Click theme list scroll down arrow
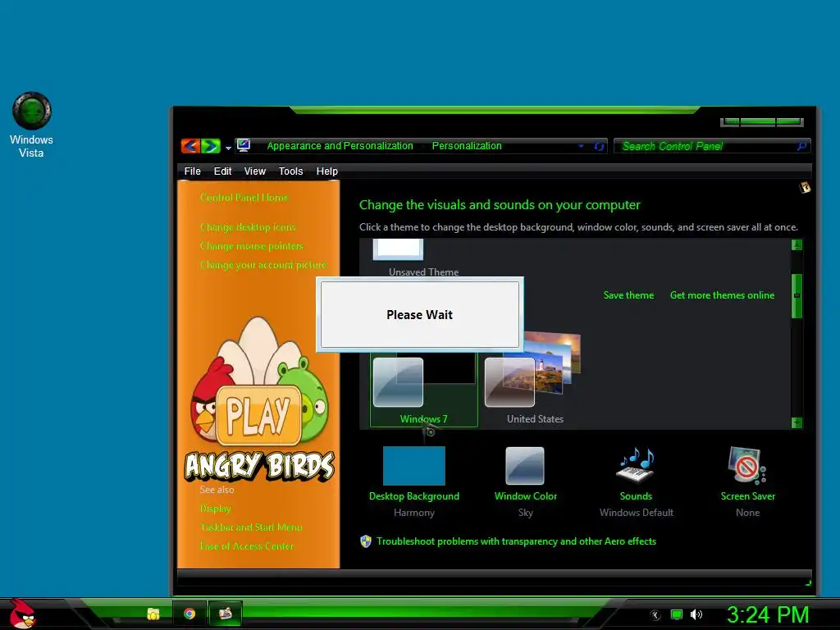Image resolution: width=840 pixels, height=630 pixels. (x=797, y=422)
